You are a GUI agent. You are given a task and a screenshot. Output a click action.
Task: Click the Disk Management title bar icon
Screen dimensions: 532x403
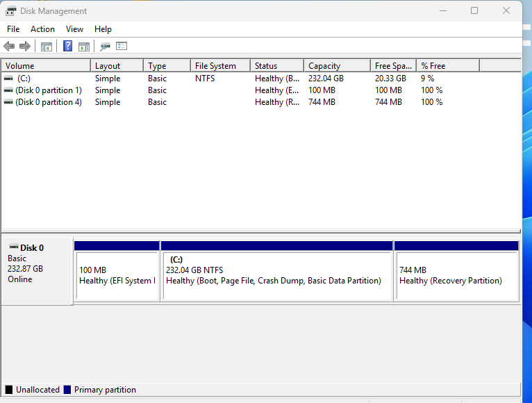[x=10, y=11]
